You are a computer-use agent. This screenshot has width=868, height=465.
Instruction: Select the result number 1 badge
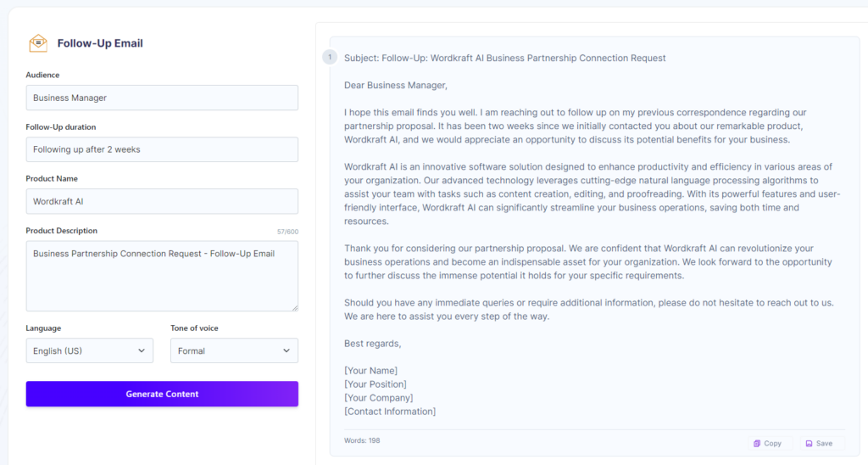330,57
